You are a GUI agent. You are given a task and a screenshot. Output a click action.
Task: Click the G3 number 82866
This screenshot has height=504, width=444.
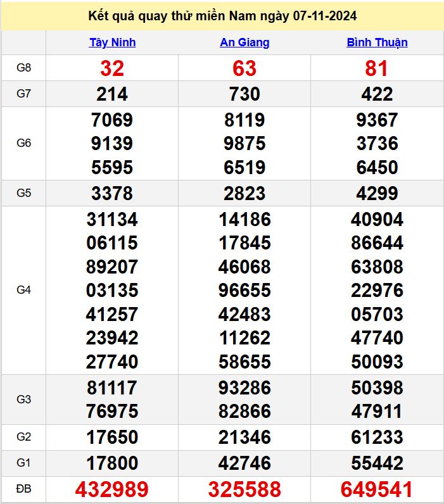pos(244,411)
